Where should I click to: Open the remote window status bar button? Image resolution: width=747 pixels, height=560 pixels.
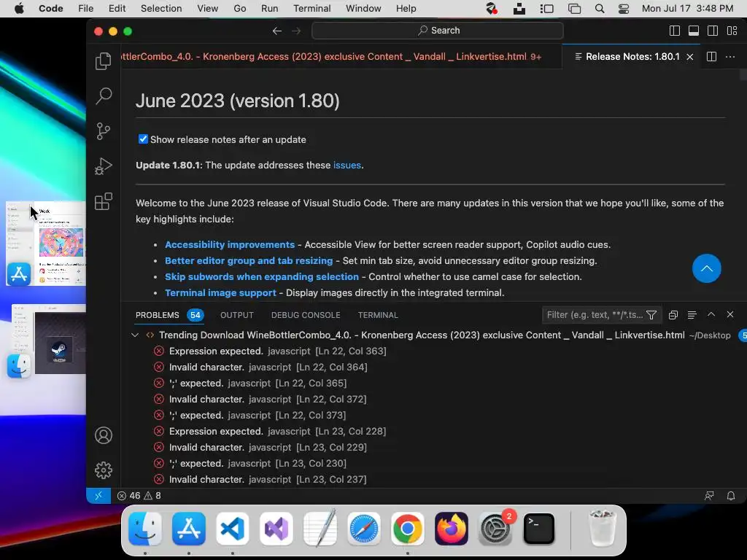pos(98,496)
